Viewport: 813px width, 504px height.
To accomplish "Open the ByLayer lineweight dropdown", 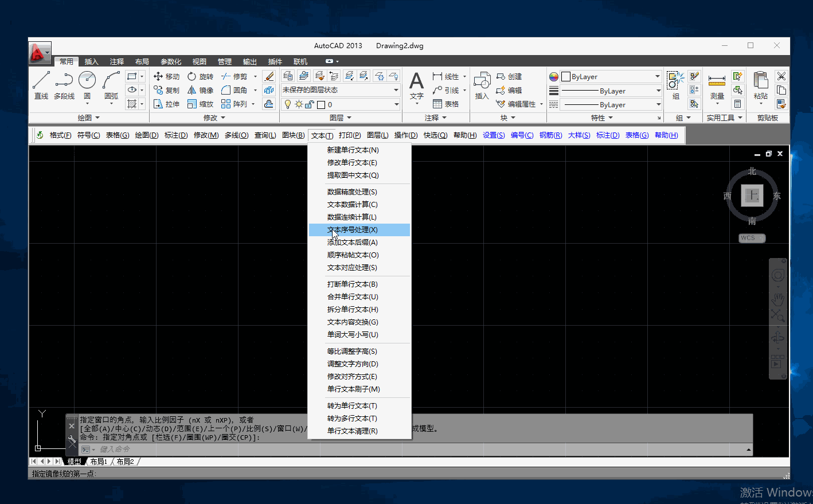I will click(x=611, y=91).
